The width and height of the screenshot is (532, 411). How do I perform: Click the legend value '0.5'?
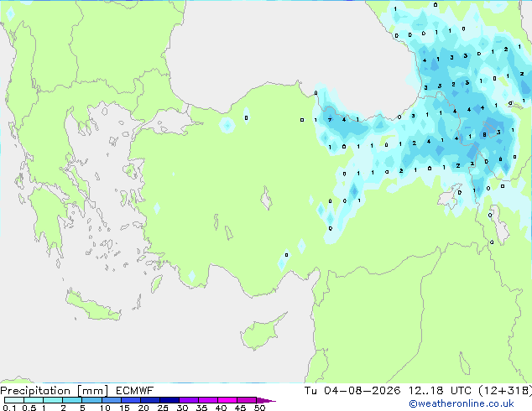(29, 408)
